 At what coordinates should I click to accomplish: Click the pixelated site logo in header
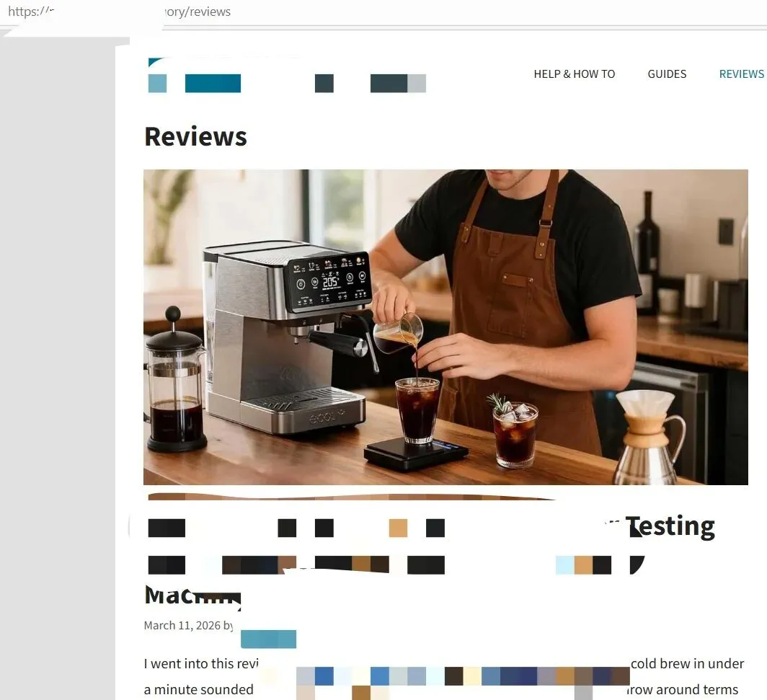point(287,83)
